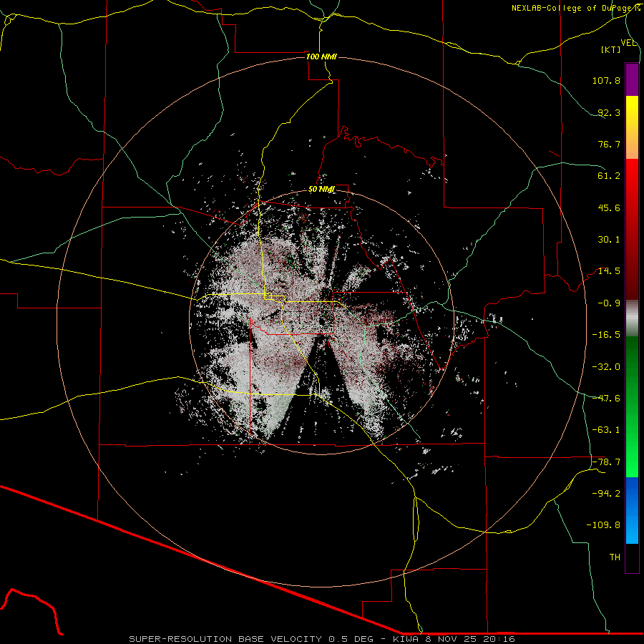Viewport: 644px width, 644px height.
Task: Select the 45.6 scale value
Action: (609, 208)
